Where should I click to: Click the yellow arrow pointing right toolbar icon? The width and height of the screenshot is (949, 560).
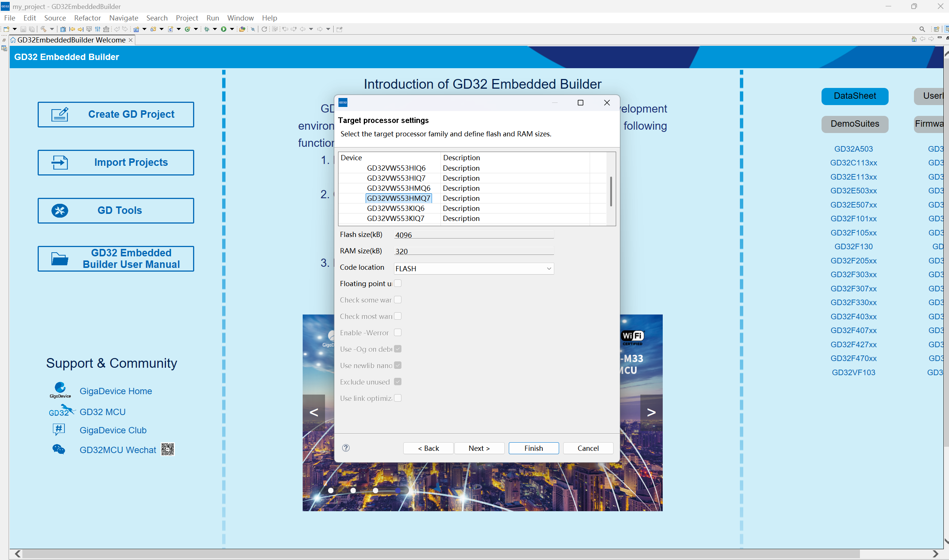81,29
